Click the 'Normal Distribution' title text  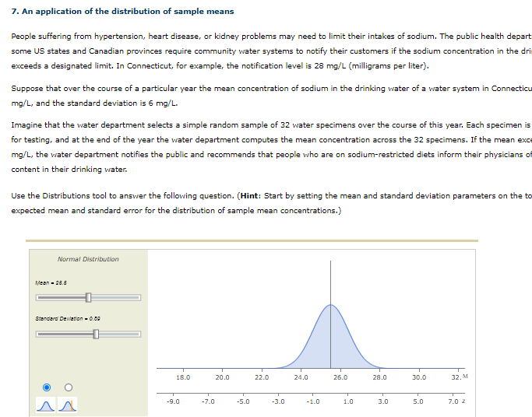[88, 259]
